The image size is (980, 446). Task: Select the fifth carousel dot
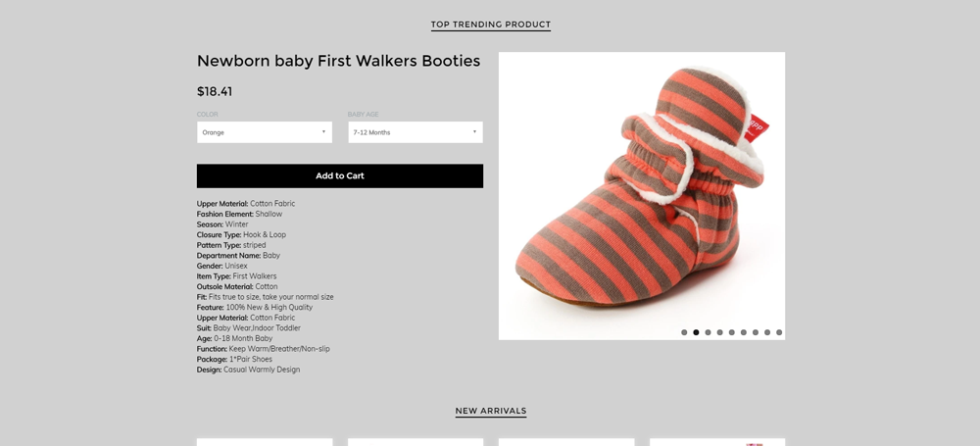[x=732, y=332]
